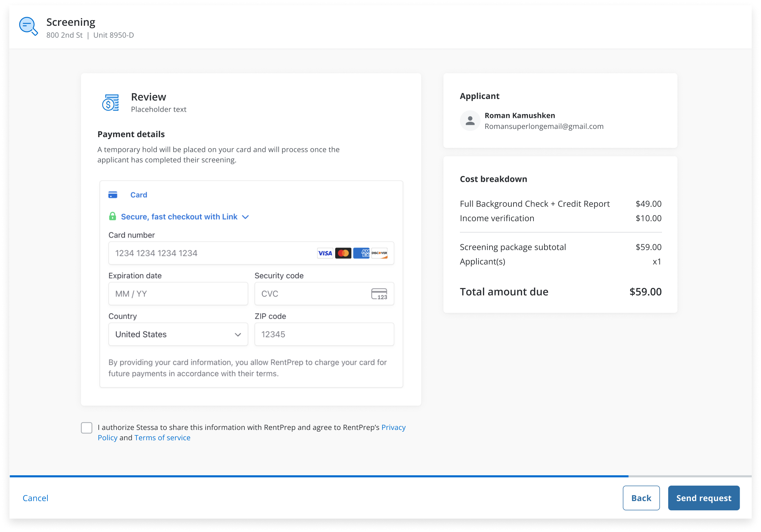Screen dimensions: 761x532
Task: Open the Country dropdown
Action: 178,334
